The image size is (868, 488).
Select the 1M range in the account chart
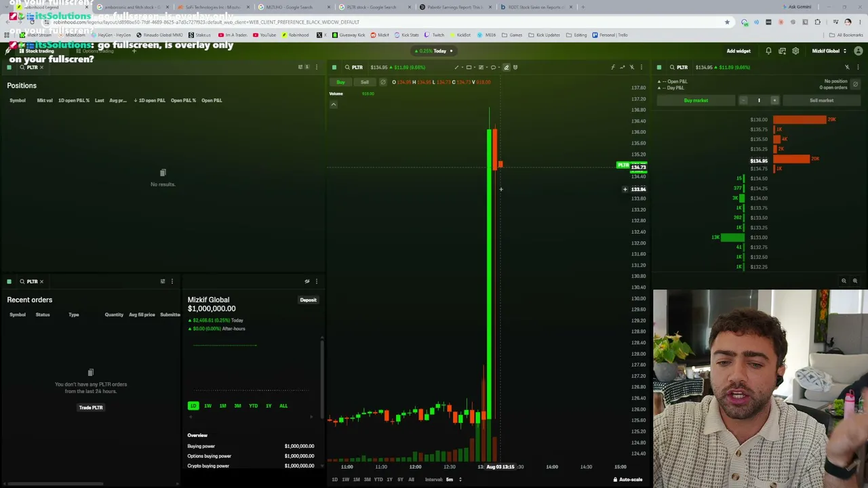[222, 406]
